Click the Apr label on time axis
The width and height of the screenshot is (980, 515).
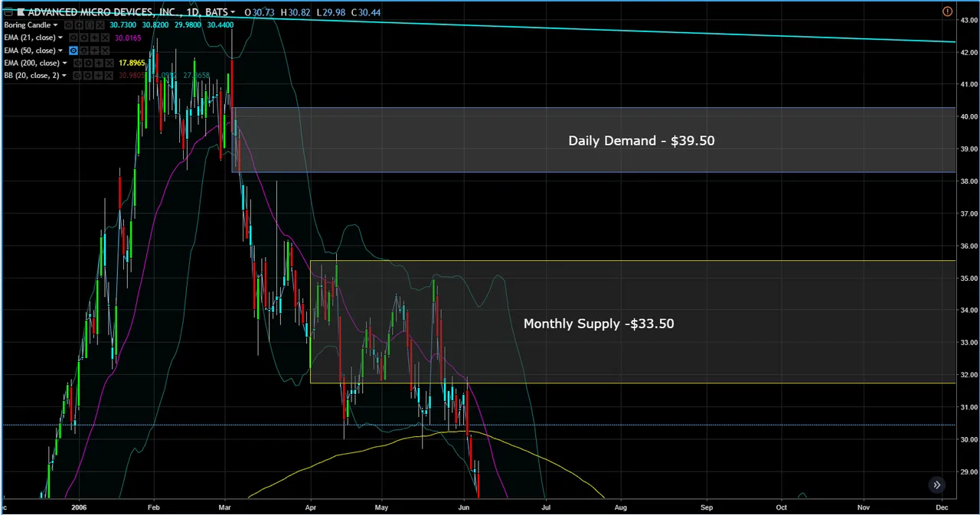pos(310,507)
